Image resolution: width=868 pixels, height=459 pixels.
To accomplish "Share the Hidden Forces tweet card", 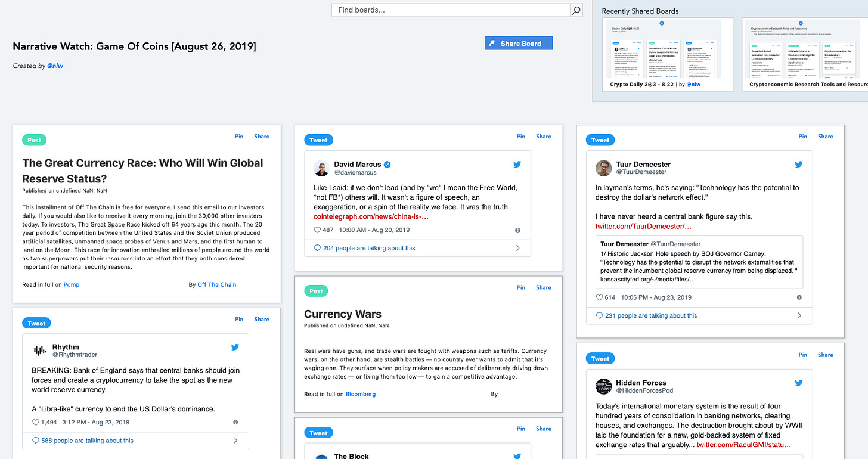I will click(x=826, y=355).
